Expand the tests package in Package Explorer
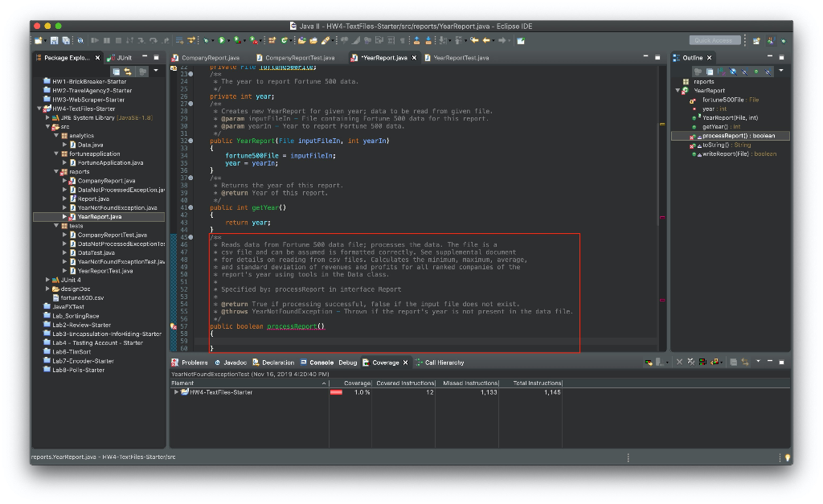 click(x=55, y=226)
